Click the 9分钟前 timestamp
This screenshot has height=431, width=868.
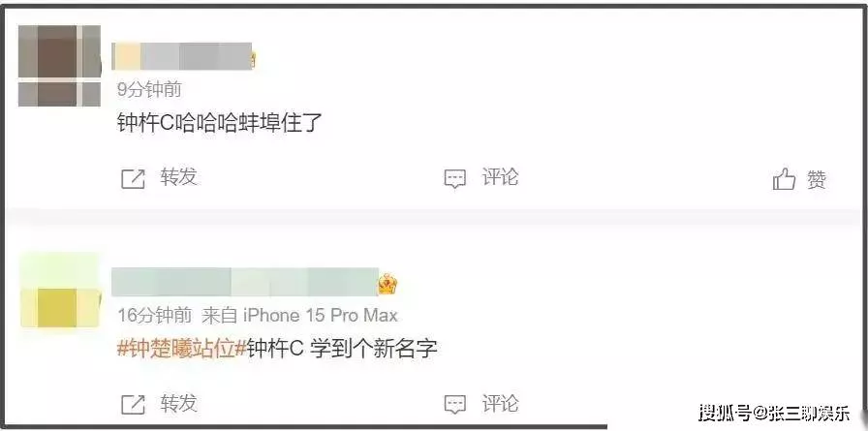click(x=149, y=90)
